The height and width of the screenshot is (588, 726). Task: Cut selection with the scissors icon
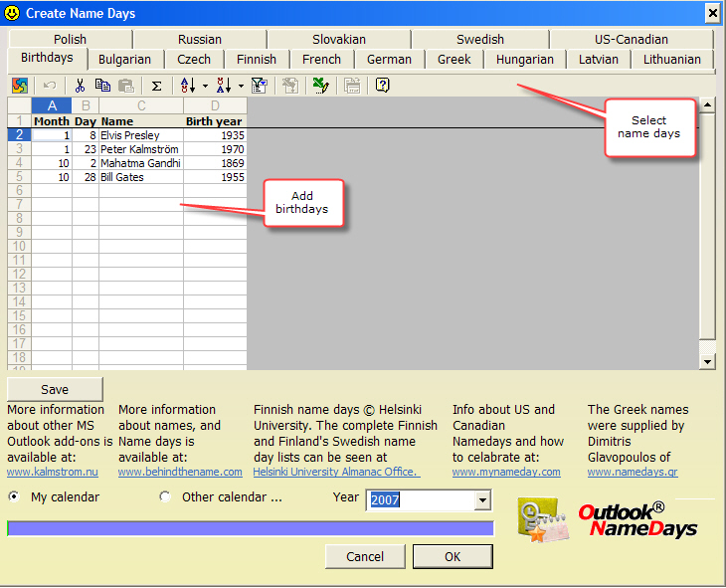80,86
